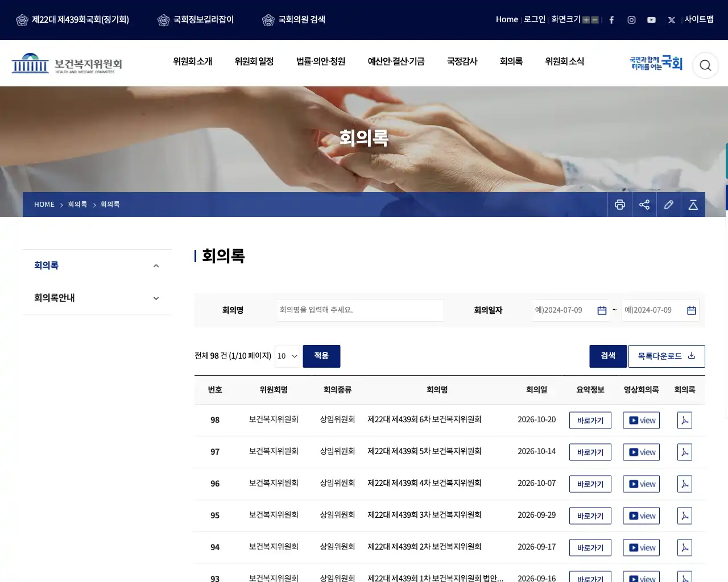Open the 국정감사 menu
728x582 pixels.
462,61
